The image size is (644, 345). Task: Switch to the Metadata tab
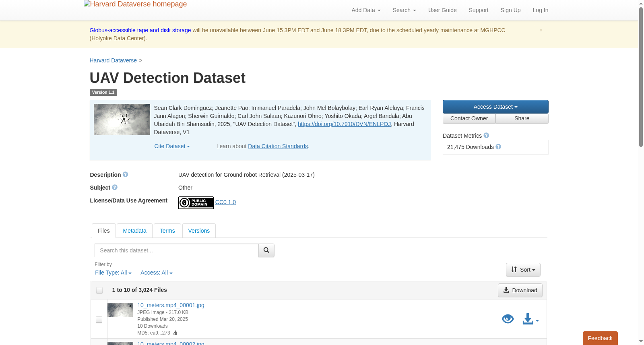pyautogui.click(x=134, y=231)
